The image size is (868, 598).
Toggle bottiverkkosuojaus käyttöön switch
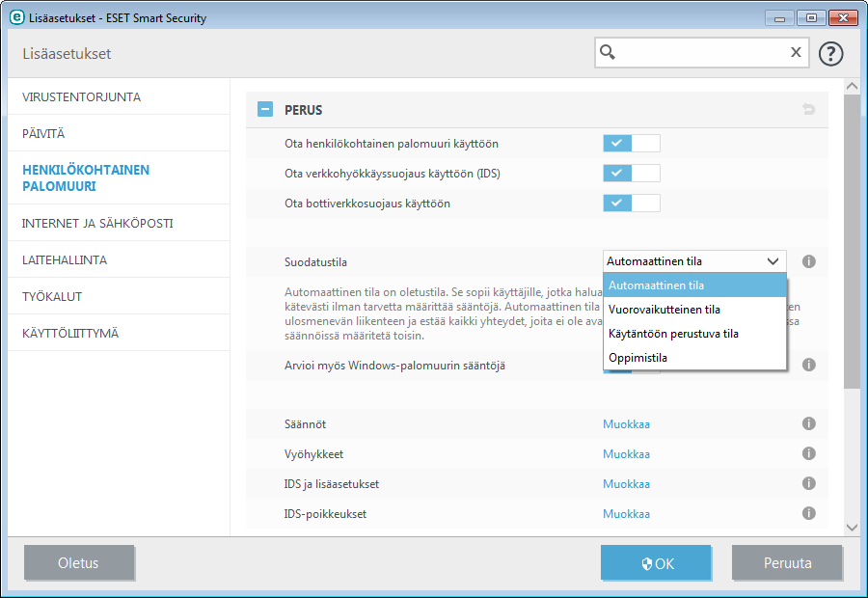click(x=632, y=204)
